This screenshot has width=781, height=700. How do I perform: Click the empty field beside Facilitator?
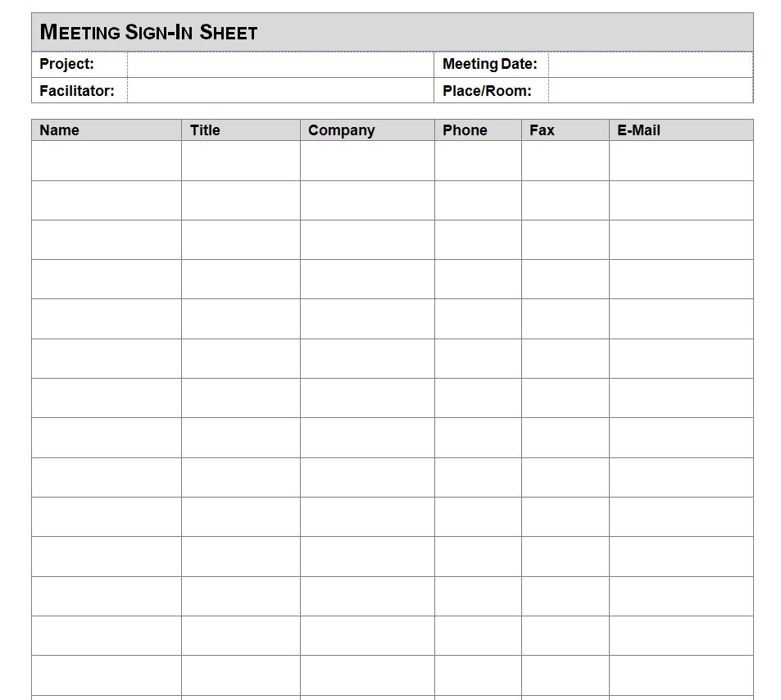coord(279,91)
